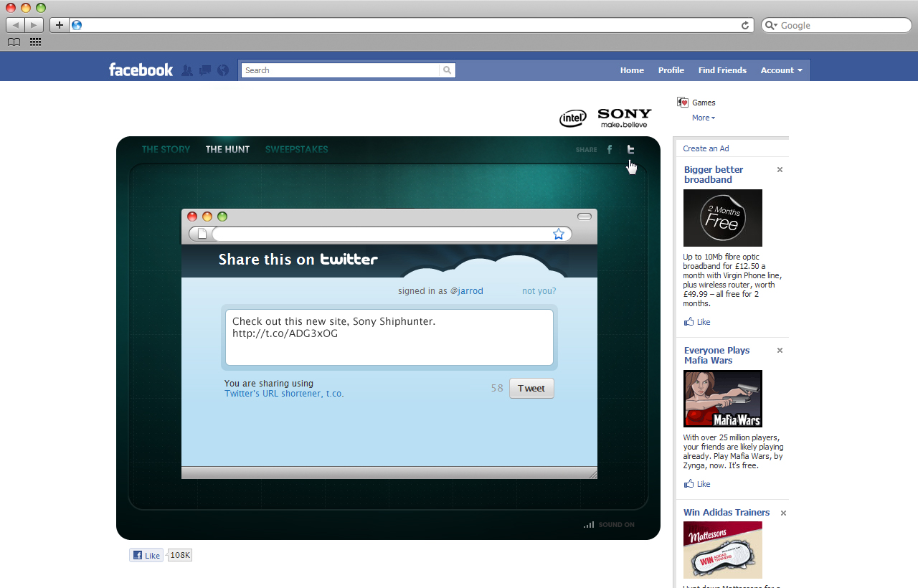Click the Games cards icon in the sidebar
918x588 pixels.
point(683,103)
